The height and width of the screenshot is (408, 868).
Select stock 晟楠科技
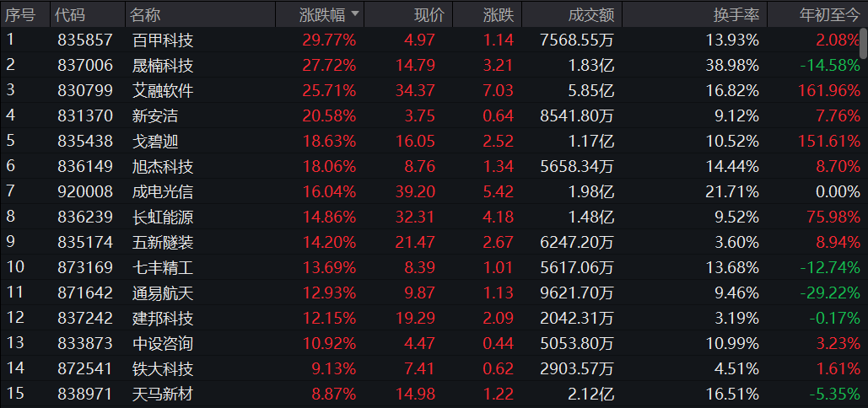[x=163, y=65]
